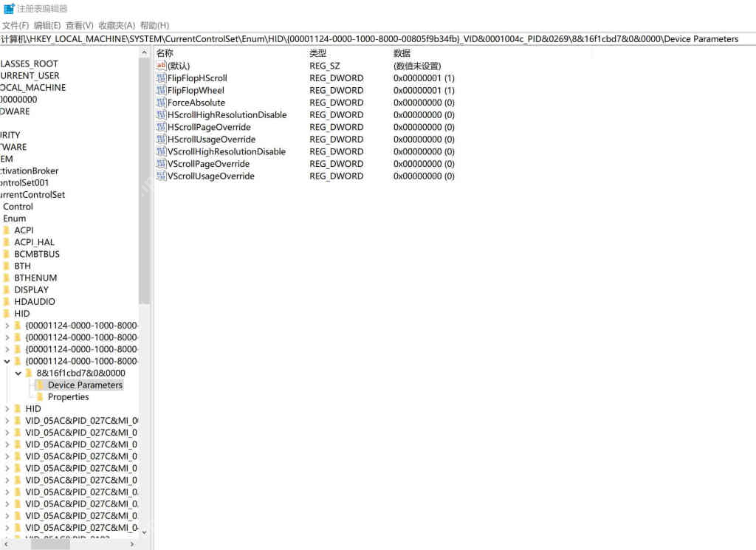This screenshot has height=550, width=756.
Task: Click the Registry Editor app icon in title bar
Action: tap(9, 8)
